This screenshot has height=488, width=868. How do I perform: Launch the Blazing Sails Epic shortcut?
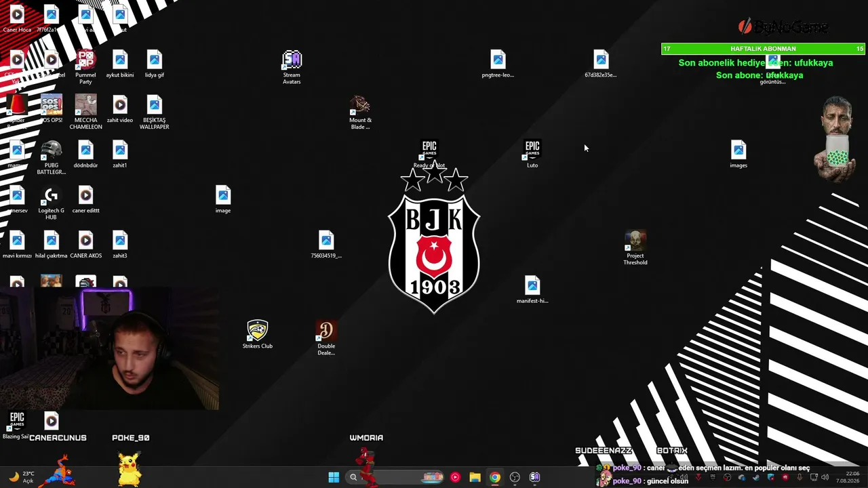coord(17,426)
